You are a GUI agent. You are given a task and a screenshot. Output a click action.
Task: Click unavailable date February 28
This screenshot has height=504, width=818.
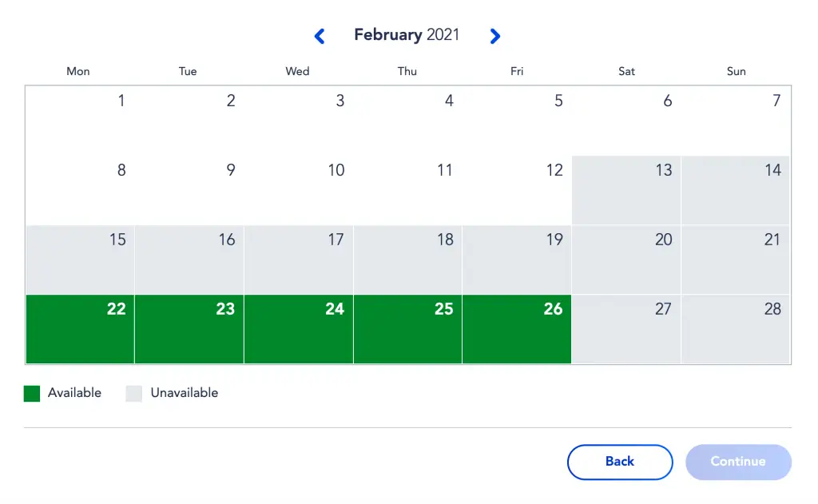tap(736, 329)
